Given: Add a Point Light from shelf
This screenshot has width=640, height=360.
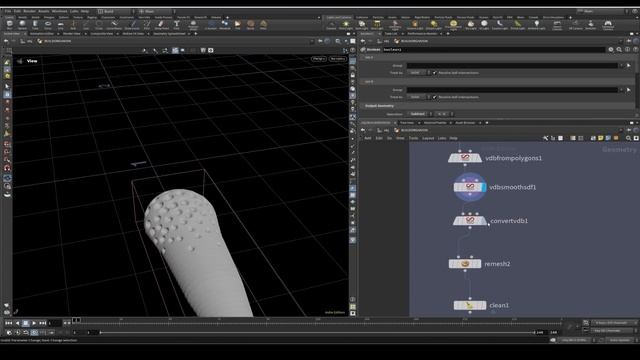Looking at the screenshot, I should pos(346,25).
